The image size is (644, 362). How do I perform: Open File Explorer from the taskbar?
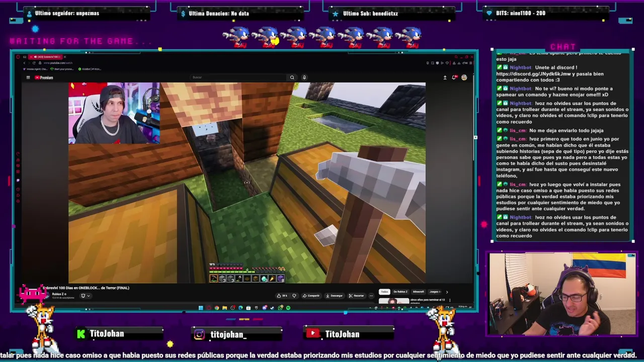pyautogui.click(x=225, y=308)
